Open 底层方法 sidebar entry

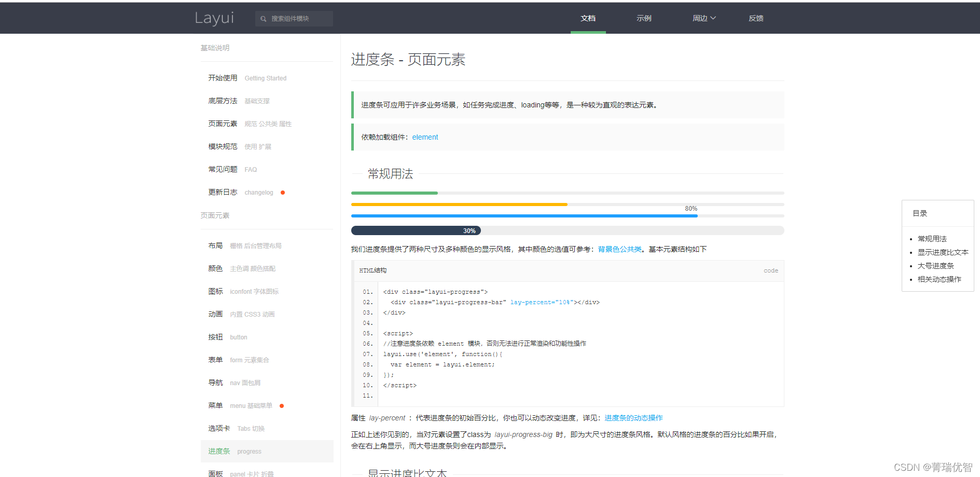pyautogui.click(x=267, y=101)
